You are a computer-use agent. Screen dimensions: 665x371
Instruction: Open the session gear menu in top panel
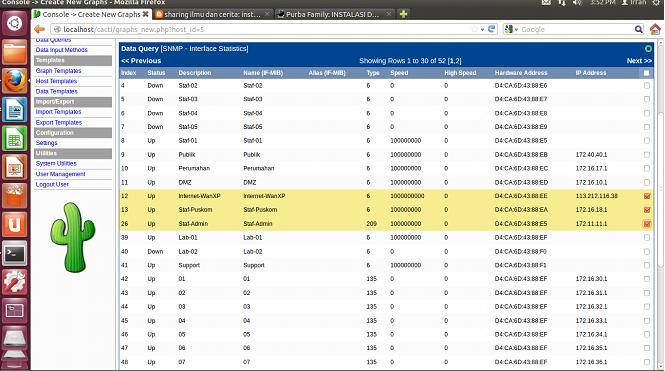pos(657,3)
